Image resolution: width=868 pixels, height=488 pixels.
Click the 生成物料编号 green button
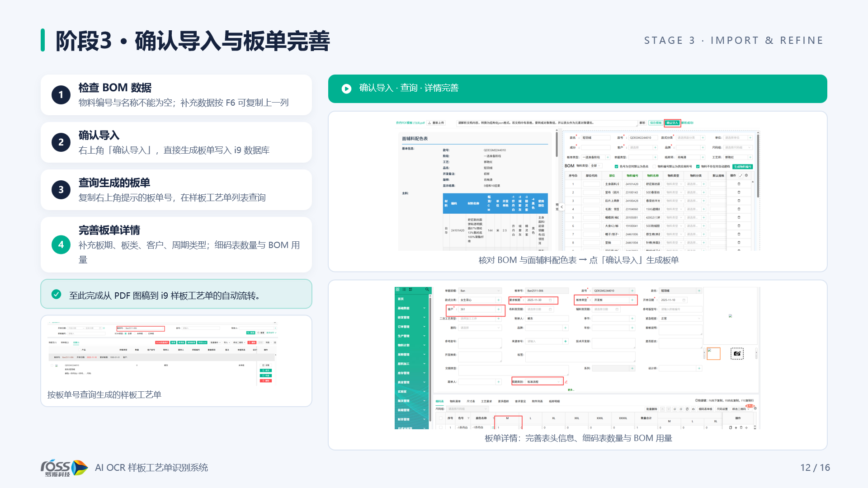tap(742, 166)
